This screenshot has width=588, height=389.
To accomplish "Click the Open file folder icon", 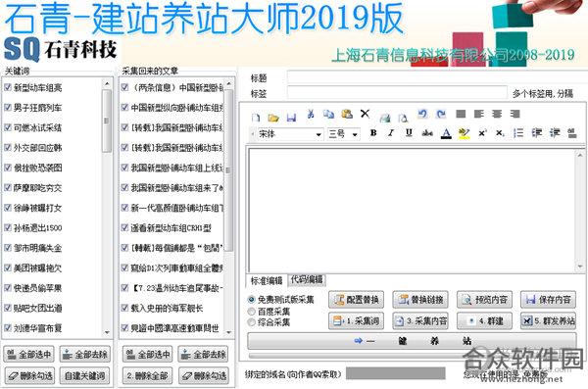I will pos(273,118).
